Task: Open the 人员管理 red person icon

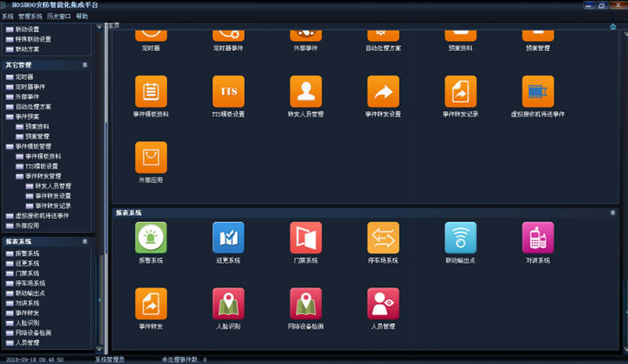Action: point(383,304)
